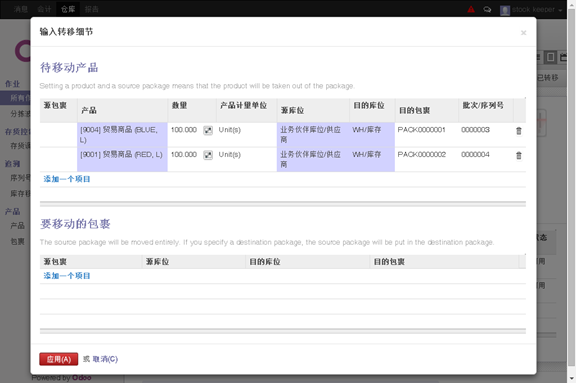
Task: Open 产品 item in background sidebar
Action: click(x=17, y=225)
